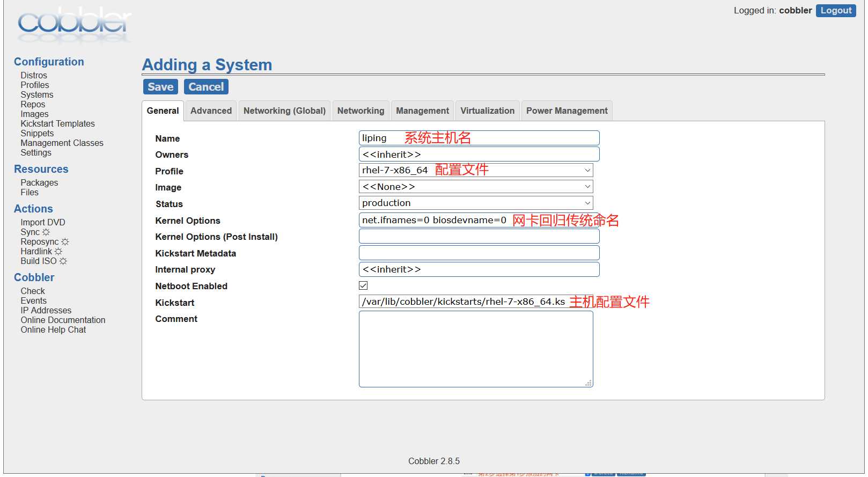Open the Check page
Screen dimensions: 868x477
33,291
